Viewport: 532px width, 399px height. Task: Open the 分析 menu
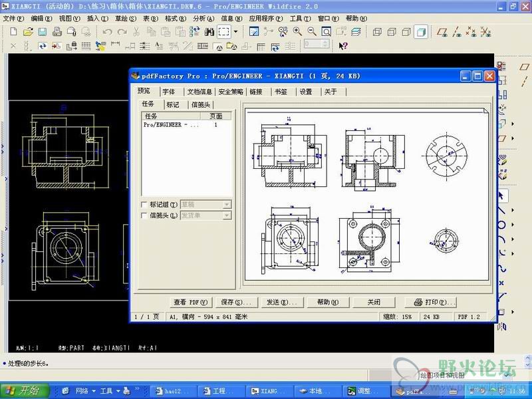203,19
